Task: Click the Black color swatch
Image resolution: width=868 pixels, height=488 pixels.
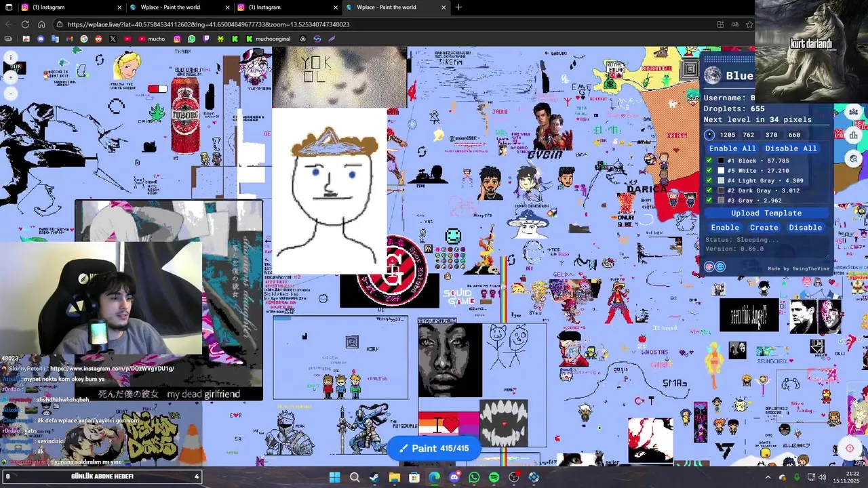Action: pos(721,161)
